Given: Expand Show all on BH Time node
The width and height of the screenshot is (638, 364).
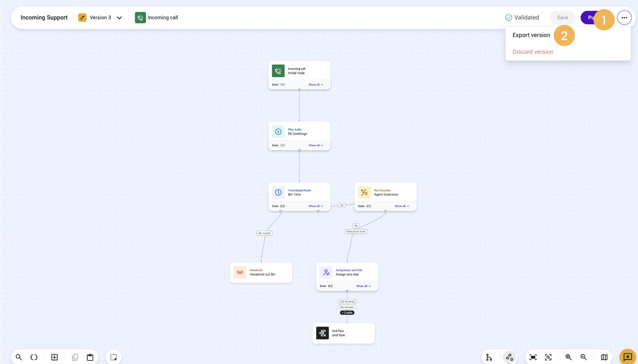Looking at the screenshot, I should point(316,206).
